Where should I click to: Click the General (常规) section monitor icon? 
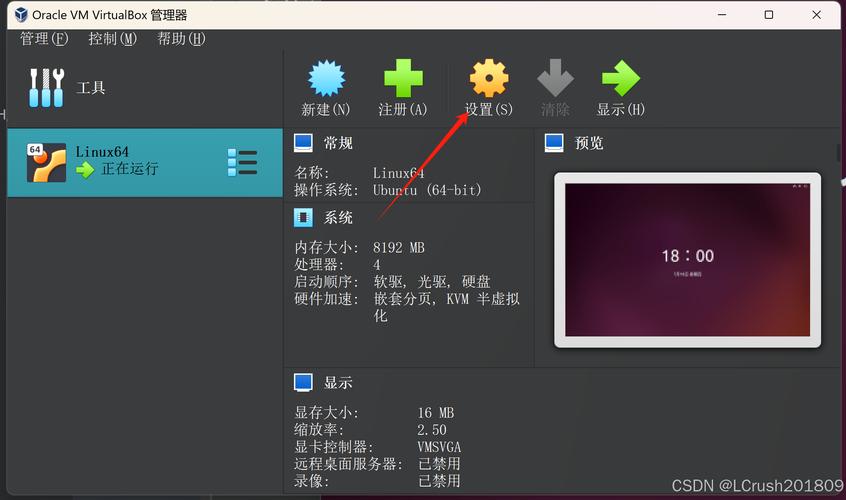[303, 143]
